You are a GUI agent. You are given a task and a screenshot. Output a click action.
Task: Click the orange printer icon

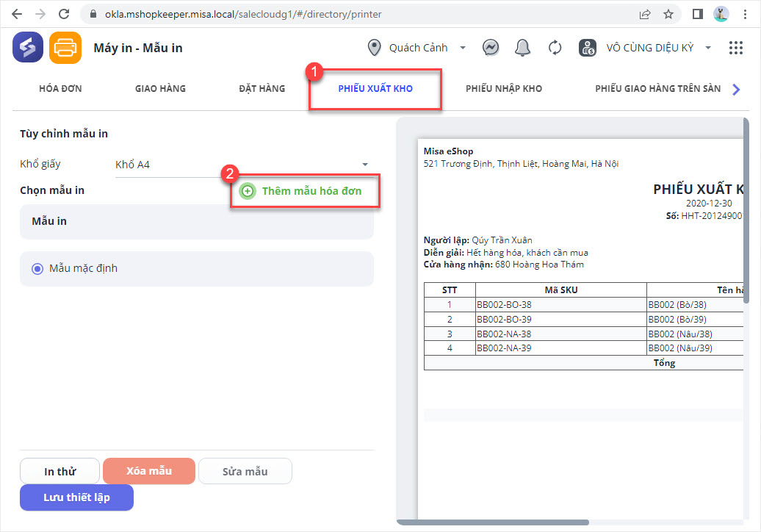coord(65,48)
